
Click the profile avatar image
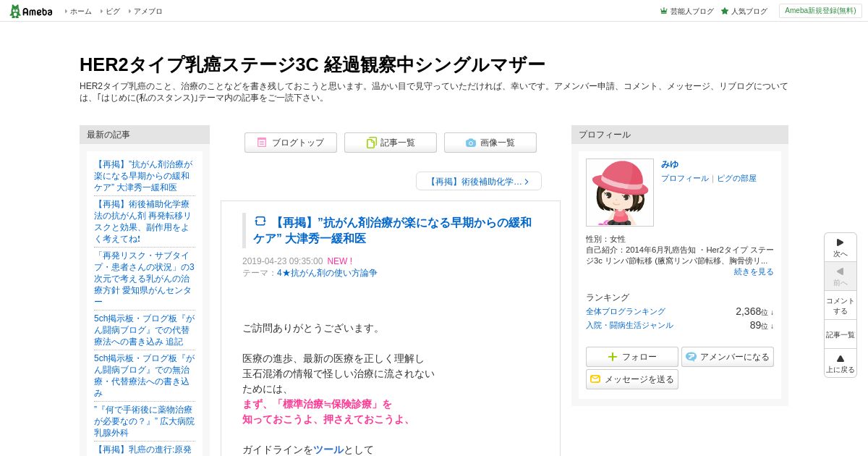tap(620, 193)
